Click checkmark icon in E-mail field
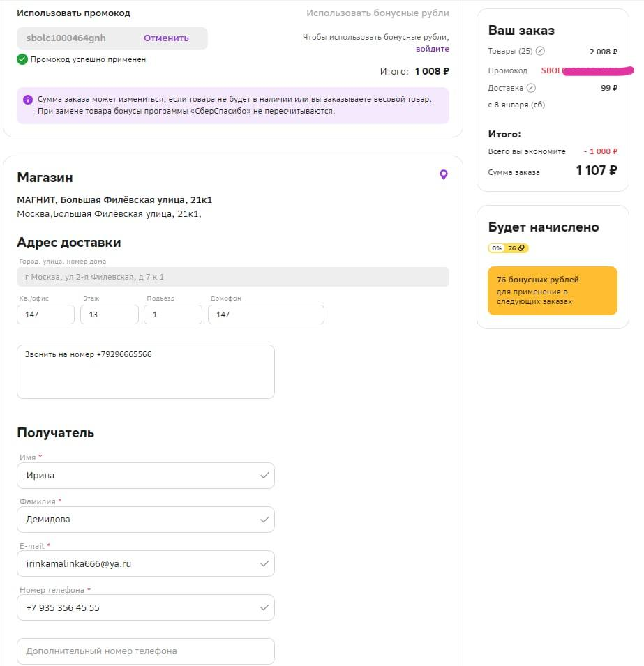 point(264,563)
